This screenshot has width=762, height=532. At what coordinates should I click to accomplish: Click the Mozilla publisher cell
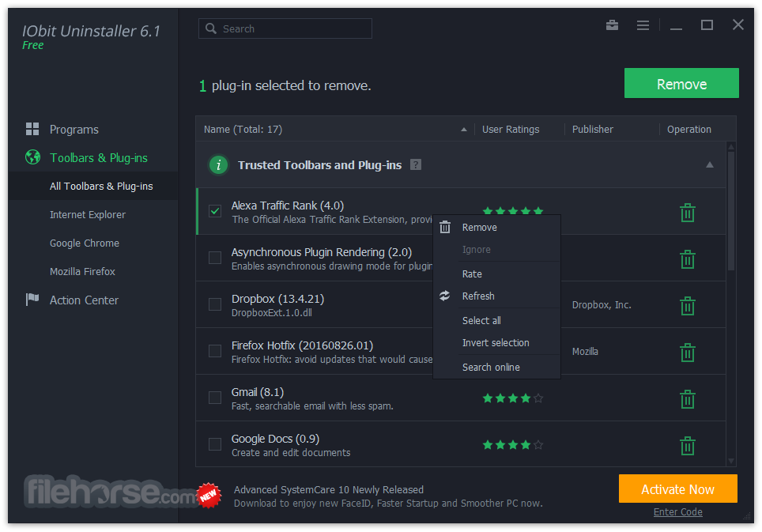[585, 352]
